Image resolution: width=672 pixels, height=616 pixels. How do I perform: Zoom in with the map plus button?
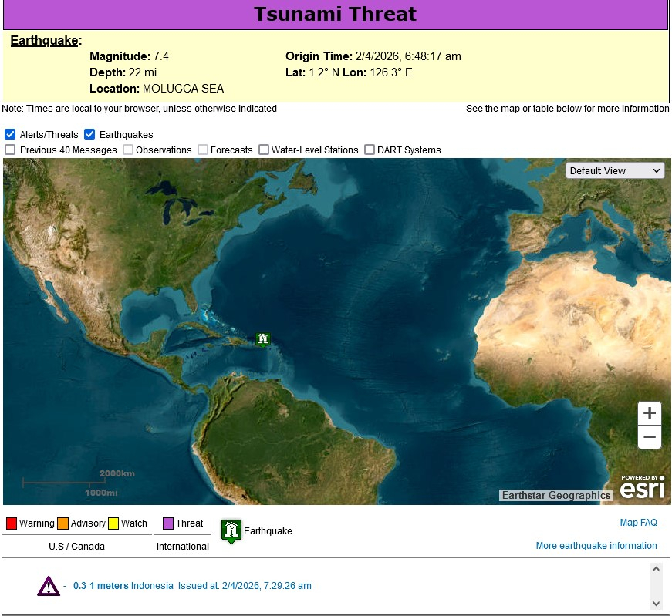coord(650,413)
